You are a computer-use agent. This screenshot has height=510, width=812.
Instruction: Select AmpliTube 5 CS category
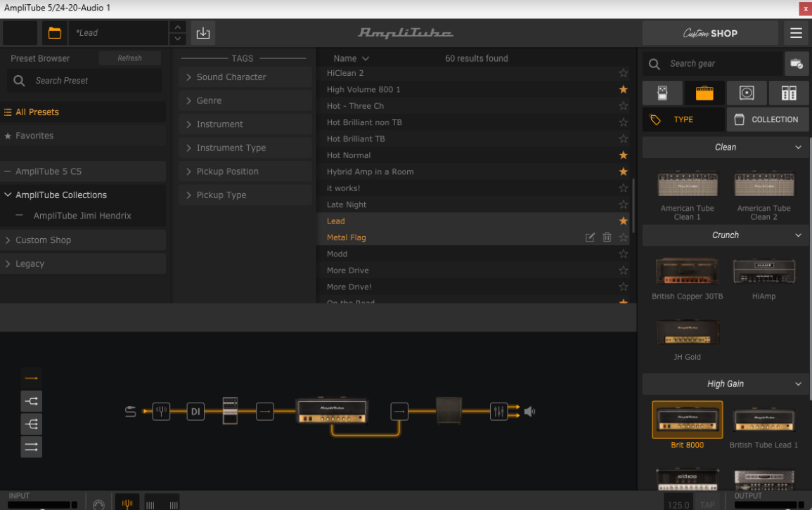tap(84, 171)
